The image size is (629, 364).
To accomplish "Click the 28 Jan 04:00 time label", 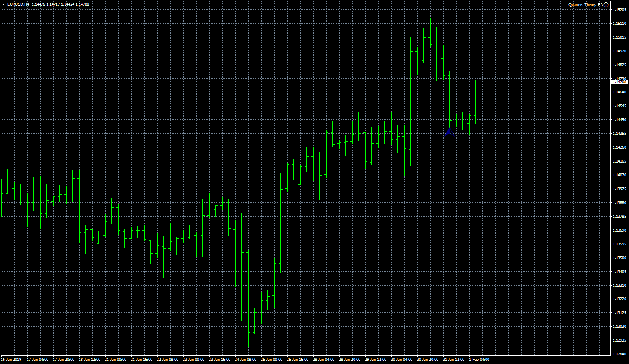I will coord(323,359).
